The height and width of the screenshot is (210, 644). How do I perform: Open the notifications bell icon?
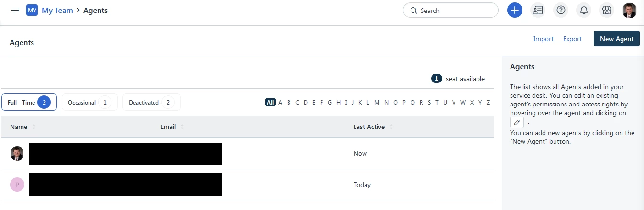click(584, 10)
